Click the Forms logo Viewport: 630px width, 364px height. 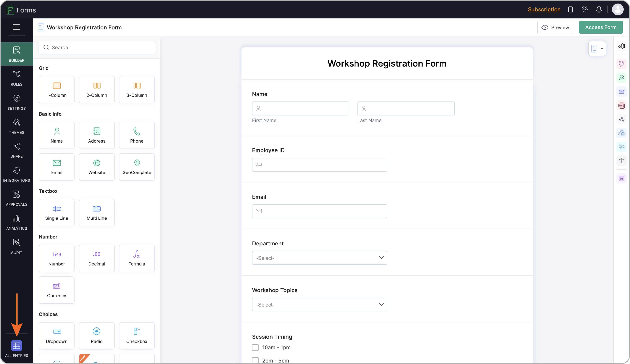[x=21, y=10]
